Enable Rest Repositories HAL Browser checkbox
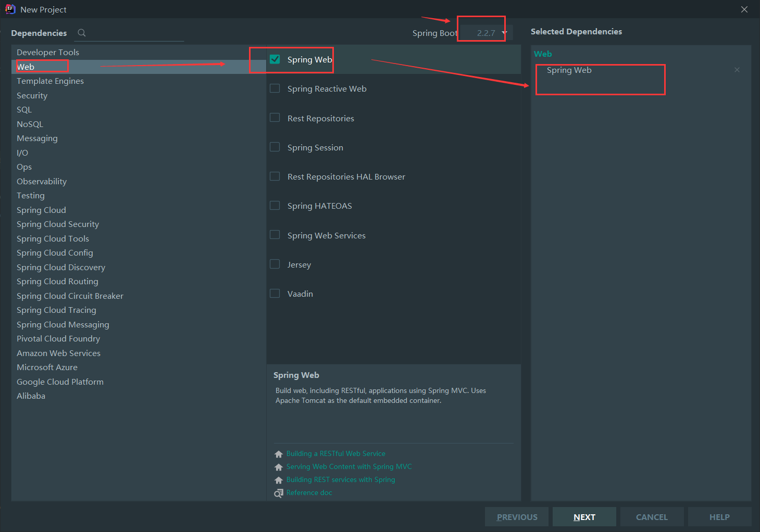The width and height of the screenshot is (760, 532). 275,176
